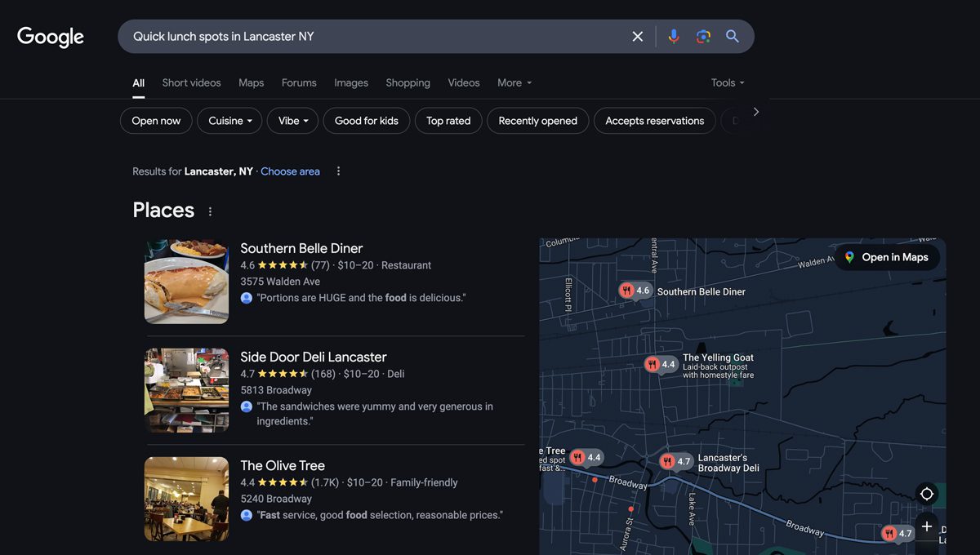Open Google Lens image search
Image resolution: width=980 pixels, height=555 pixels.
click(x=703, y=37)
